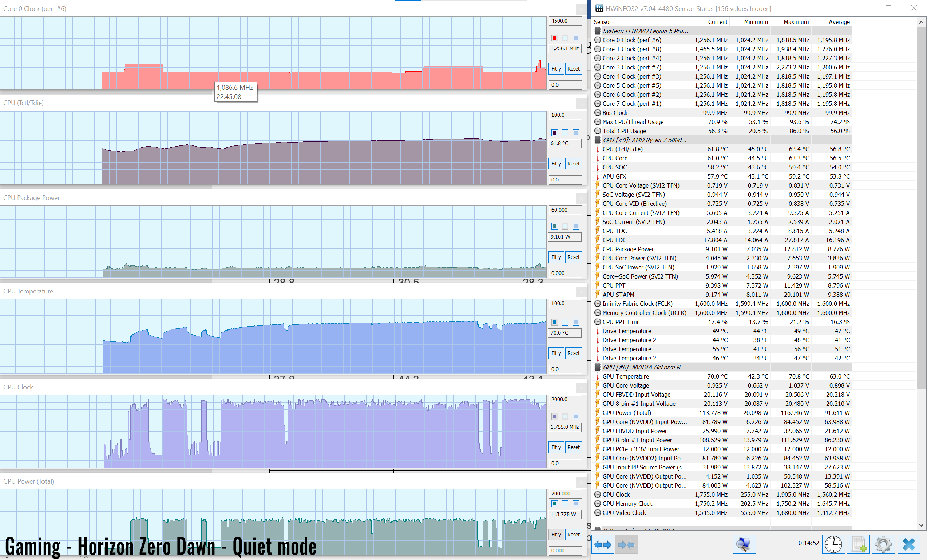This screenshot has height=560, width=927.
Task: Click the CPU (Tctl/Tdie) thermometer icon
Action: [597, 149]
